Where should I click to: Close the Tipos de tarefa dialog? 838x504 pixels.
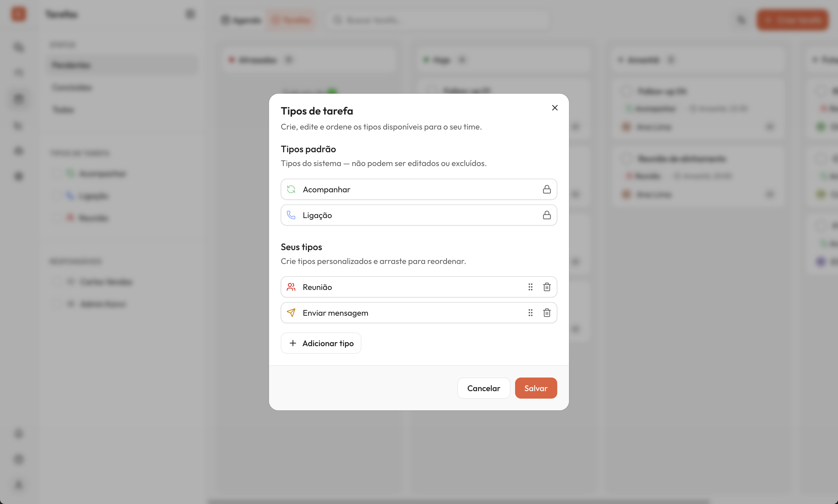point(555,108)
